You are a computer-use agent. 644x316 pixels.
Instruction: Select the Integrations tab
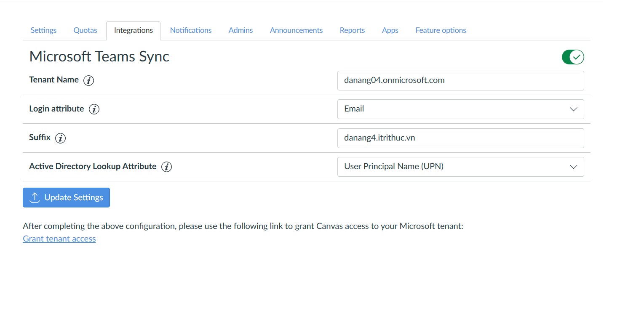(x=133, y=31)
